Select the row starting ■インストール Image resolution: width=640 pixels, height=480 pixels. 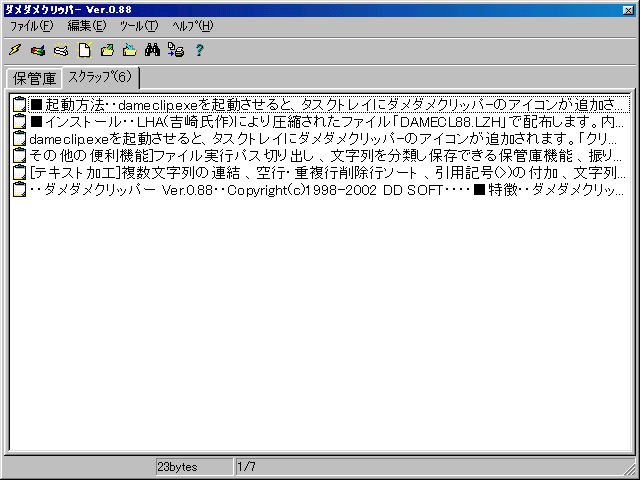point(327,122)
